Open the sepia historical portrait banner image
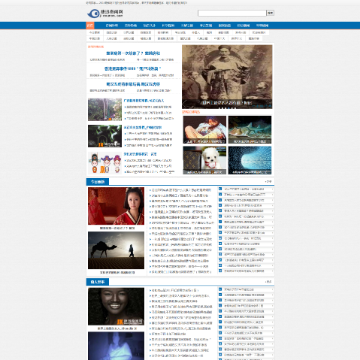Viewport: 360px width, 360px height. click(x=227, y=77)
